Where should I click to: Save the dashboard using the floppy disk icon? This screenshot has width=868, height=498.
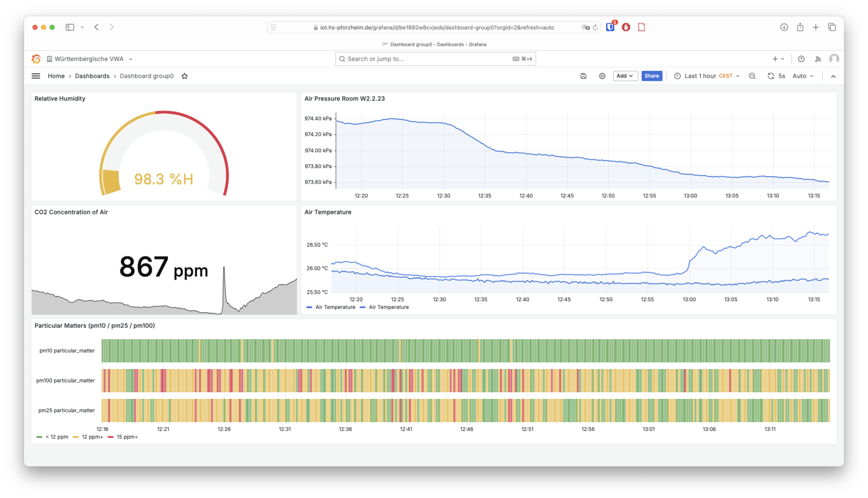pyautogui.click(x=583, y=76)
